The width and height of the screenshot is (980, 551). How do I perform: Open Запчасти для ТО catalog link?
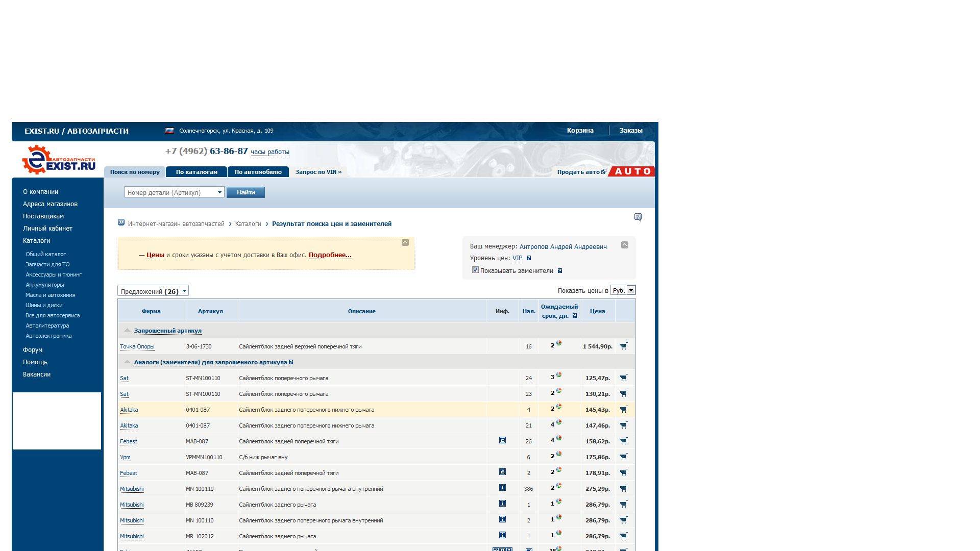coord(47,264)
